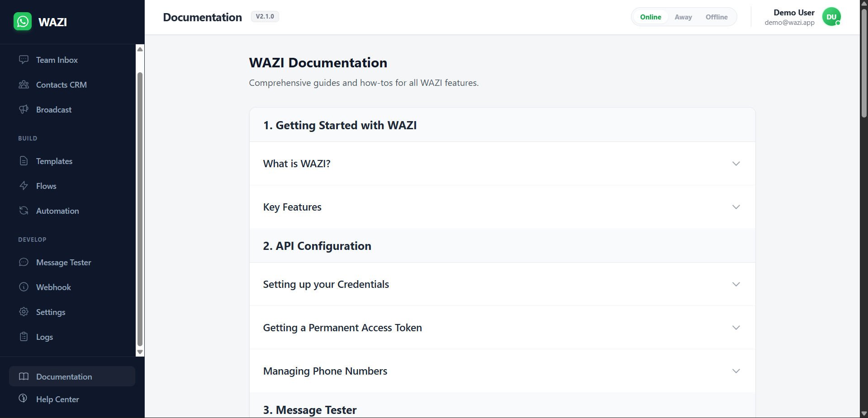
Task: Go to the Help Center
Action: click(x=57, y=399)
